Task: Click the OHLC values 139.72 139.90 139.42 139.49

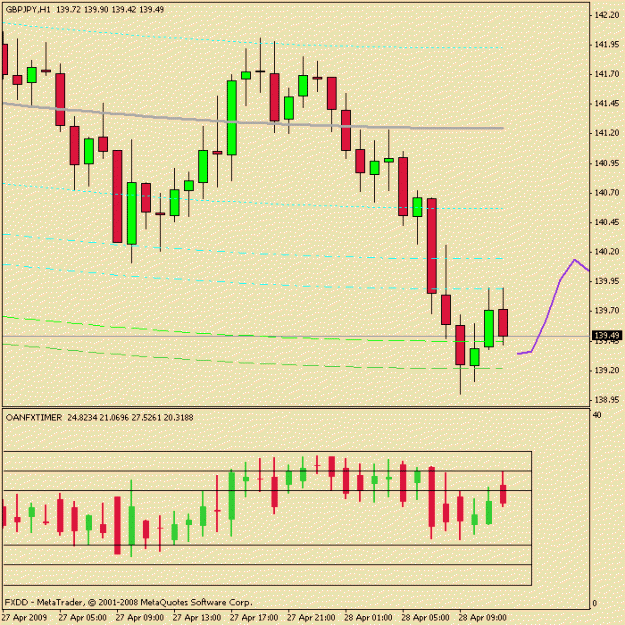Action: coord(110,9)
